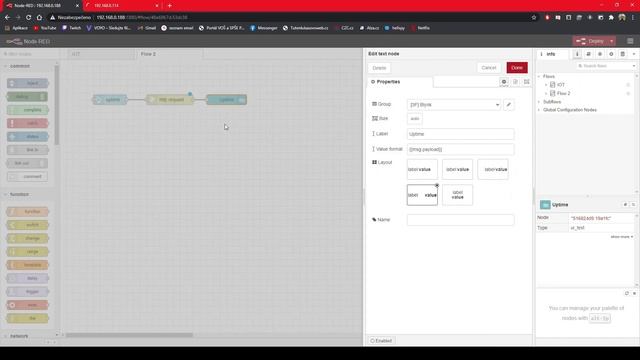Open the node appearance icon
This screenshot has width=640, height=360.
[527, 82]
